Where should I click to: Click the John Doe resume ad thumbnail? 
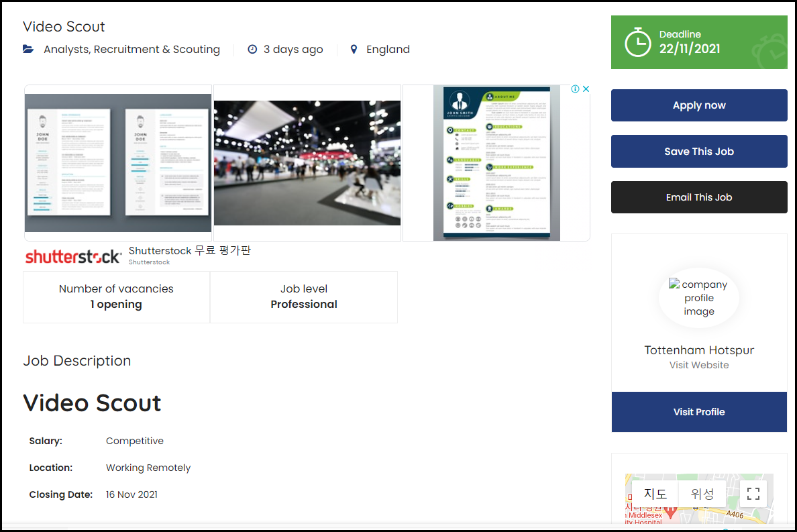coord(118,163)
